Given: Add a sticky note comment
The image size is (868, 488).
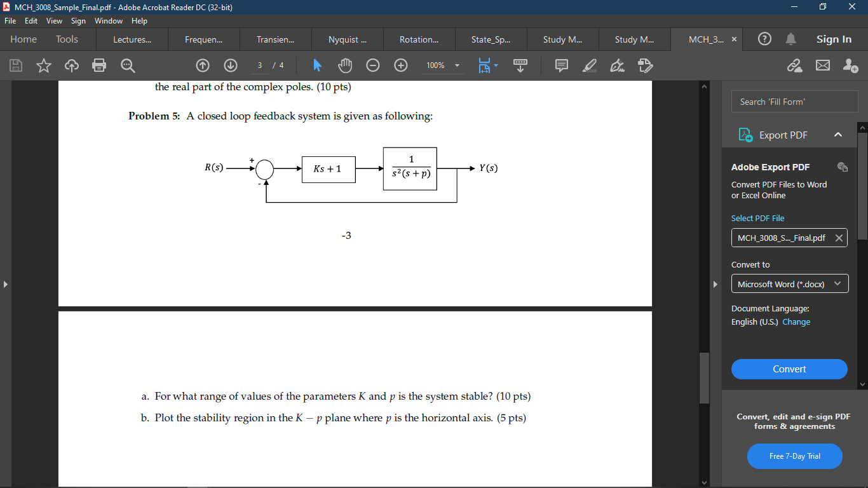Looking at the screenshot, I should tap(561, 65).
